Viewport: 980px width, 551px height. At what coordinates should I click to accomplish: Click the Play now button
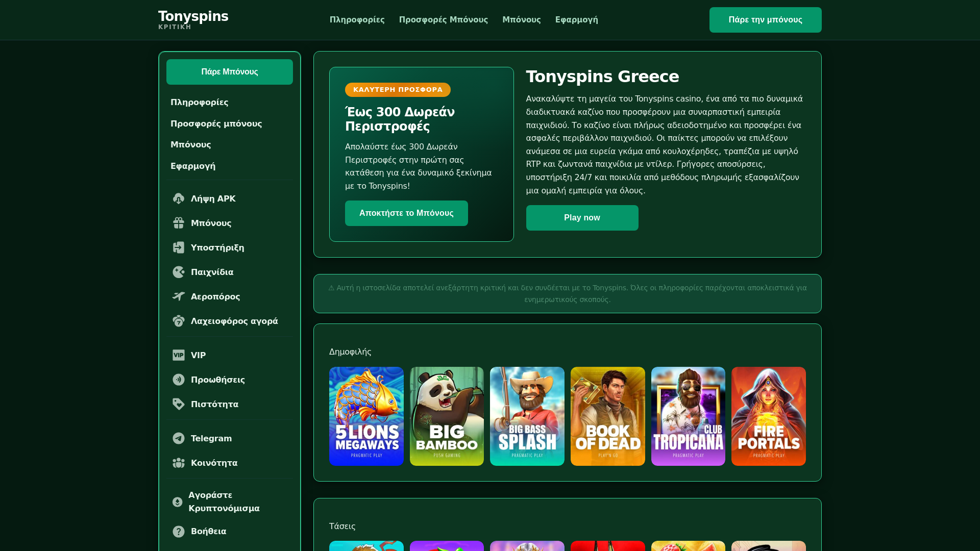[x=582, y=218]
